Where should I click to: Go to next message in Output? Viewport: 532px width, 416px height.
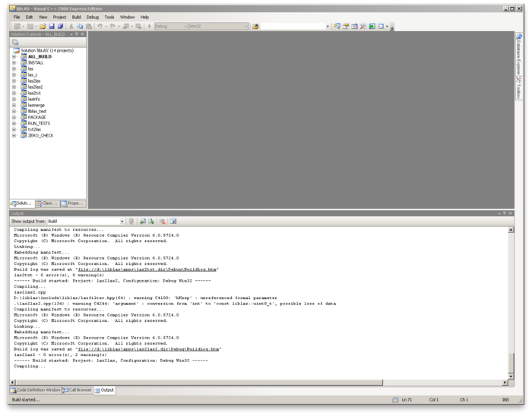[151, 221]
